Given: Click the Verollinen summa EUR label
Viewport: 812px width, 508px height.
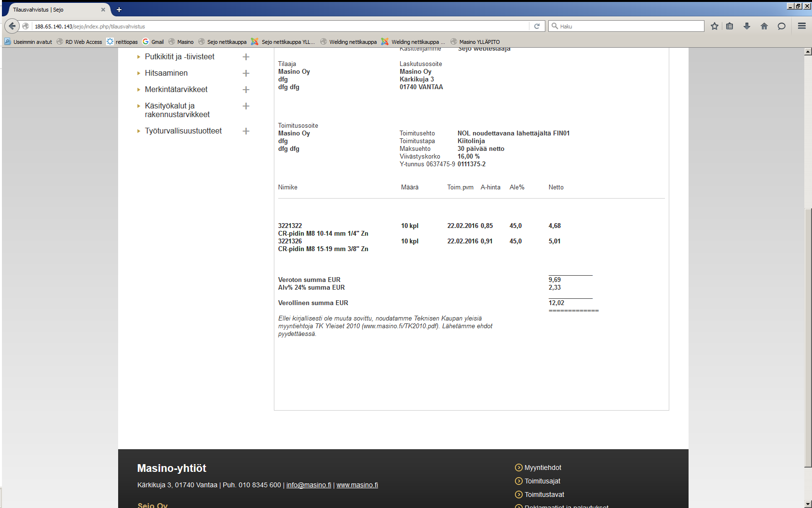Looking at the screenshot, I should point(313,303).
